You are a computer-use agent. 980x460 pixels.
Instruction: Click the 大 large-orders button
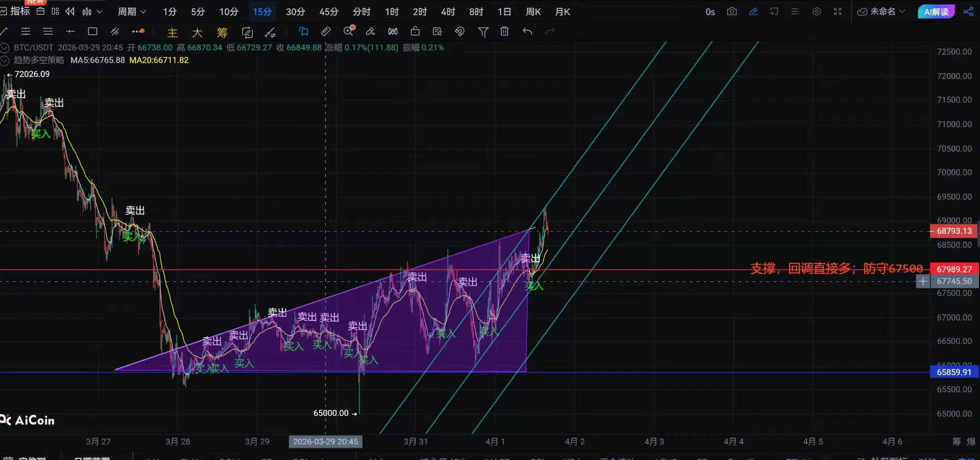click(197, 32)
